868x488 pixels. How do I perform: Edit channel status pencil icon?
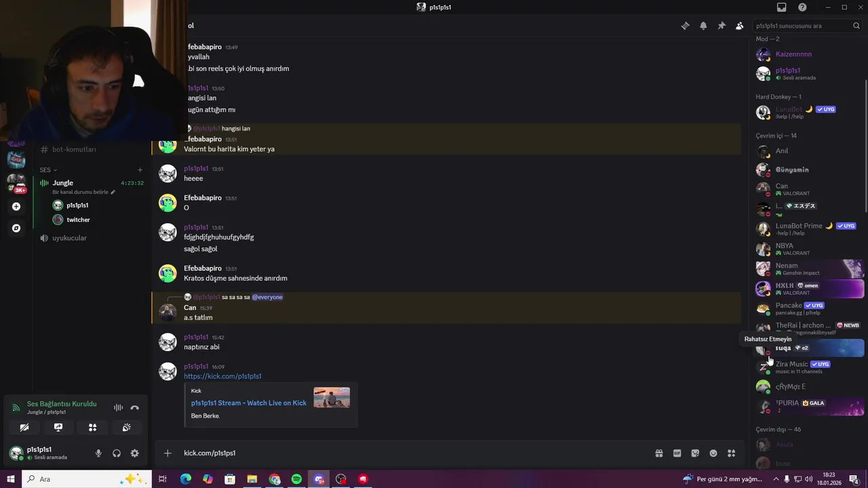coord(113,192)
